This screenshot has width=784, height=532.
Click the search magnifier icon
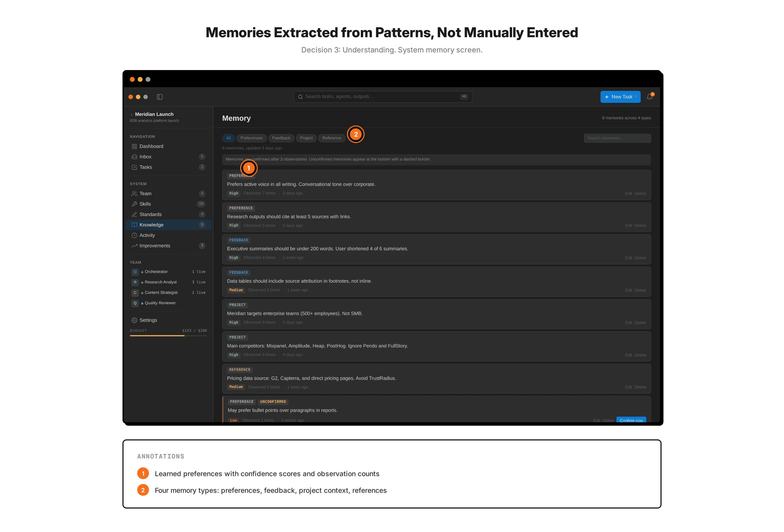coord(300,97)
